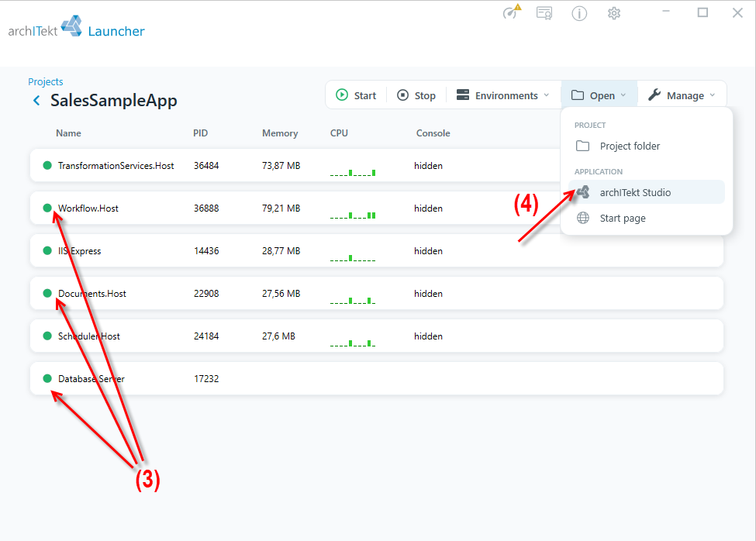
Task: Click the green status dot for Database Server
Action: pyautogui.click(x=47, y=378)
